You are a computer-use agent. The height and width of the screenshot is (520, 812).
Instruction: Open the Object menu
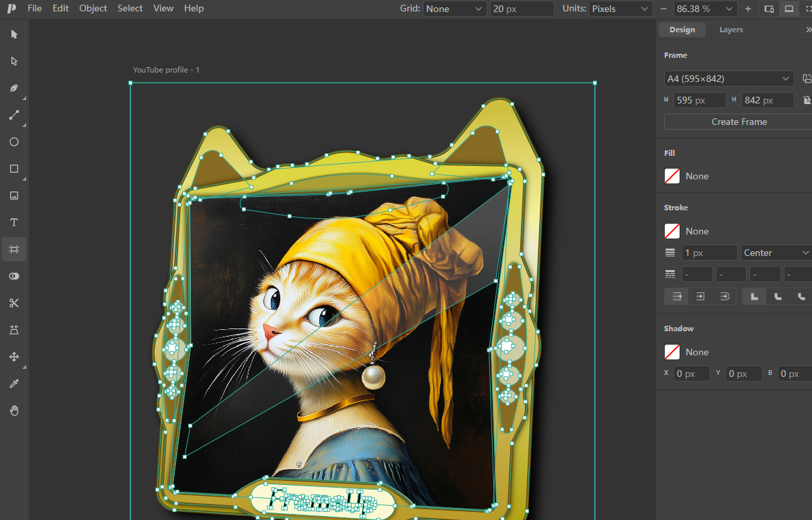pyautogui.click(x=93, y=8)
